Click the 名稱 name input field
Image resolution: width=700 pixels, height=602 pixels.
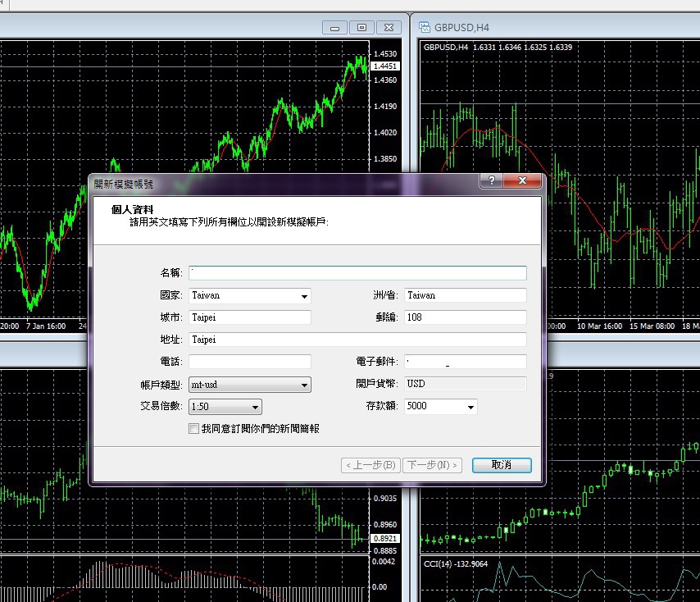click(357, 273)
